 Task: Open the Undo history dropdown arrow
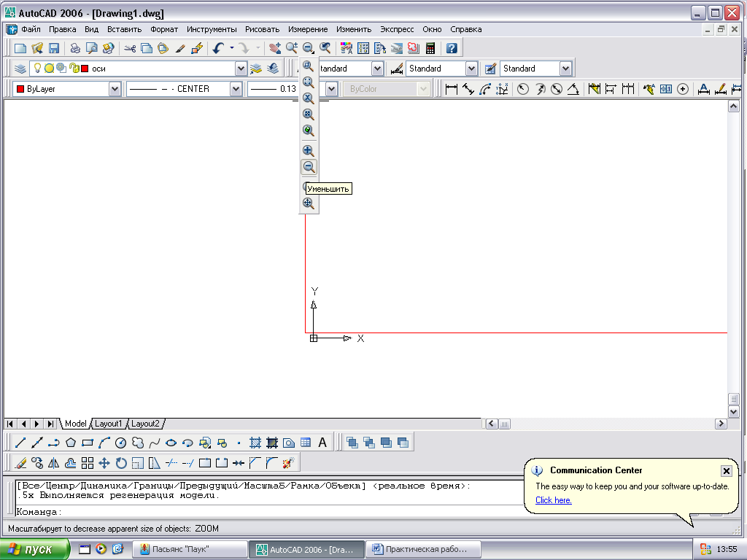(232, 47)
